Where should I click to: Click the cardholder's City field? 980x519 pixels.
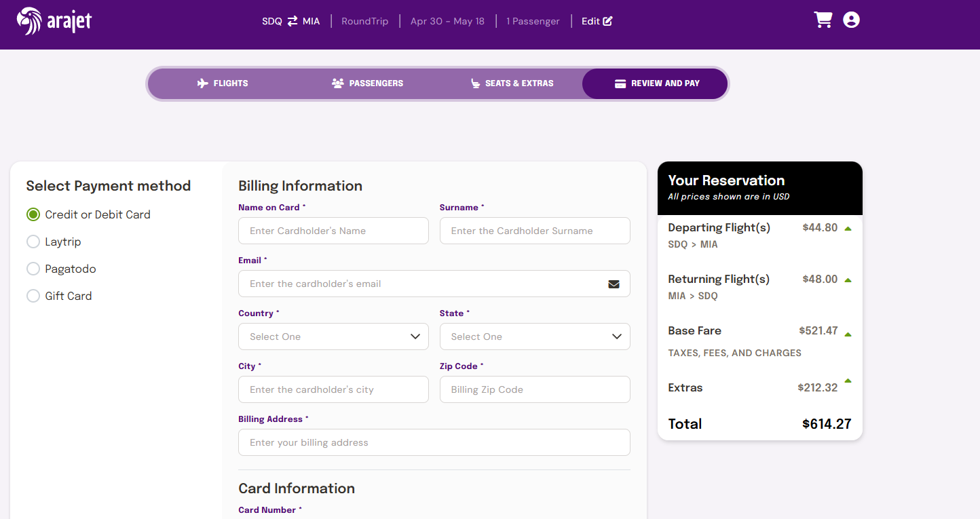pyautogui.click(x=333, y=389)
